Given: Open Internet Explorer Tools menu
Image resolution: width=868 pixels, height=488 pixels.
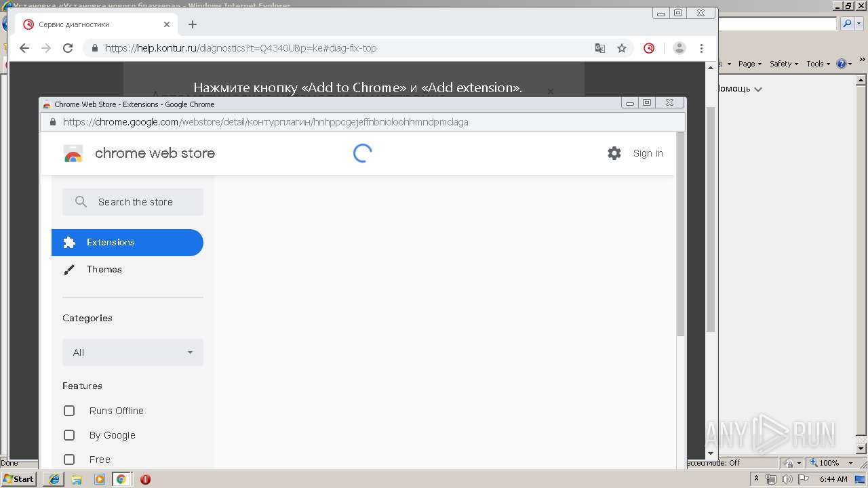Looking at the screenshot, I should point(818,64).
